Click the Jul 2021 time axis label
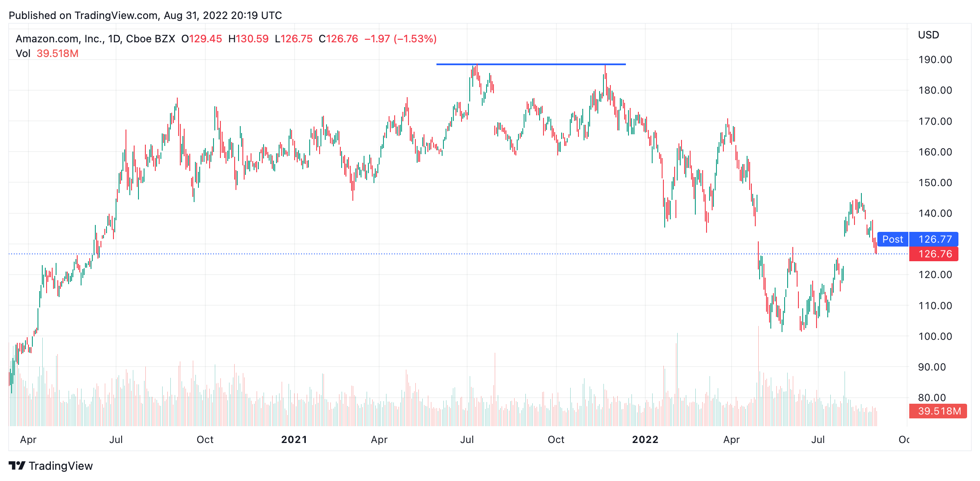Image resolution: width=980 pixels, height=481 pixels. [x=467, y=440]
